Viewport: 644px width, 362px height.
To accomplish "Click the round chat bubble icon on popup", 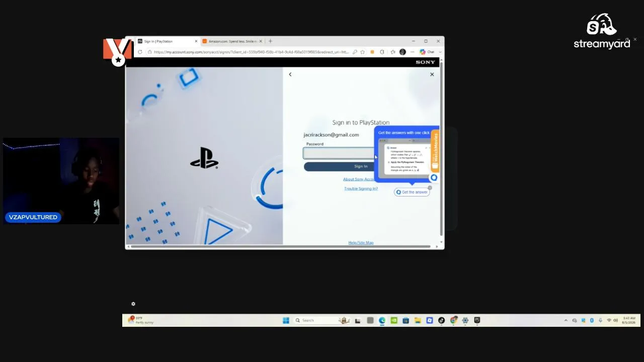I will click(x=434, y=177).
